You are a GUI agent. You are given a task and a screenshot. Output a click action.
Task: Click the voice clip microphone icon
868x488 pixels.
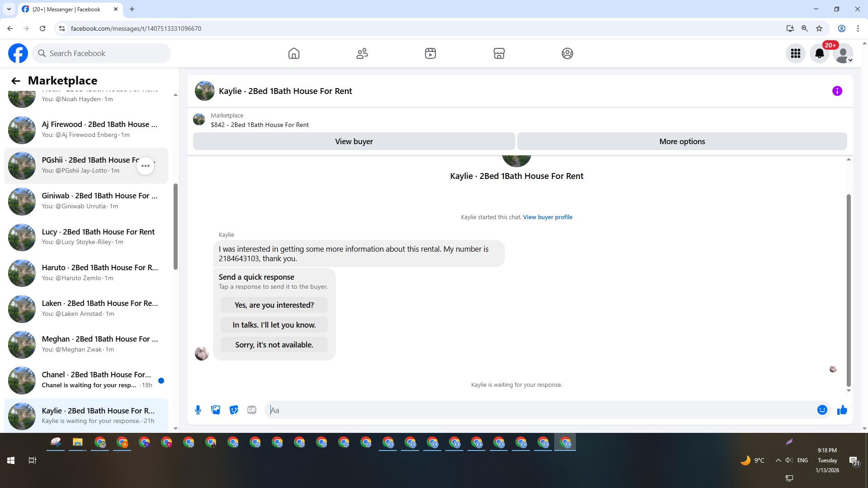[198, 410]
